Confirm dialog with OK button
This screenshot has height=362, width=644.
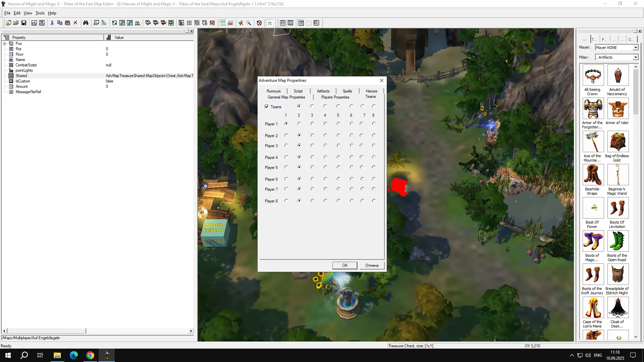pyautogui.click(x=345, y=265)
